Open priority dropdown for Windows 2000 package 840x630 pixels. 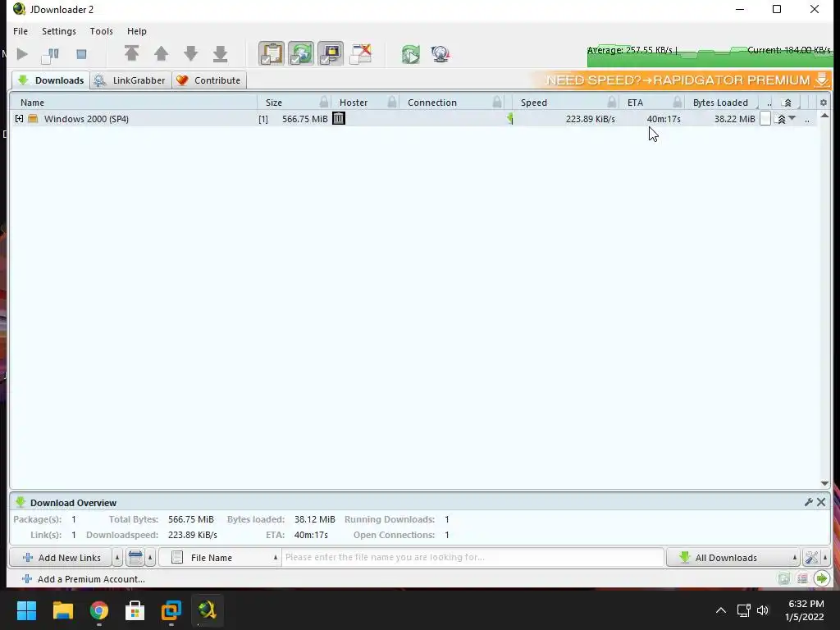(x=792, y=118)
